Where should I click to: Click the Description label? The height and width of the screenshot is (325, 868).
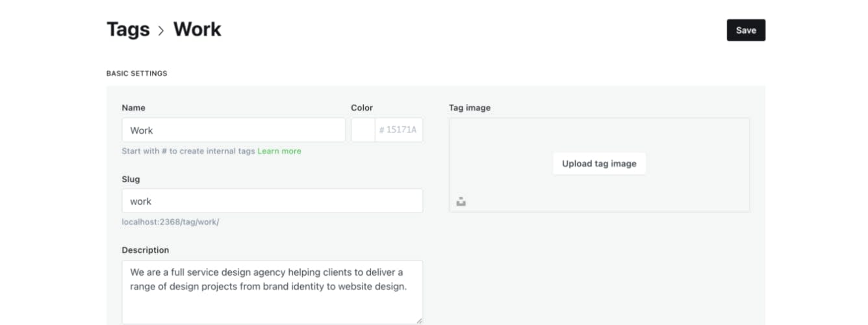click(146, 250)
